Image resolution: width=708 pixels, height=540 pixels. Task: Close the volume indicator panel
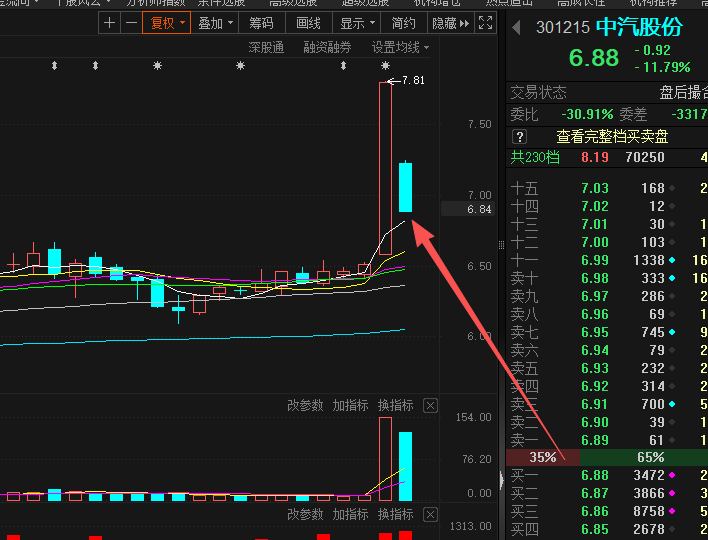tap(430, 406)
